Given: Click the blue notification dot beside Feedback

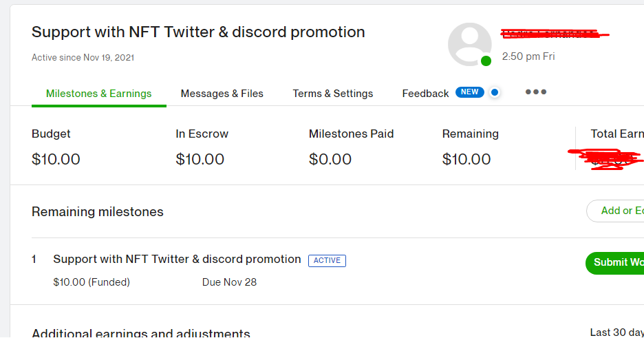Looking at the screenshot, I should coord(495,92).
